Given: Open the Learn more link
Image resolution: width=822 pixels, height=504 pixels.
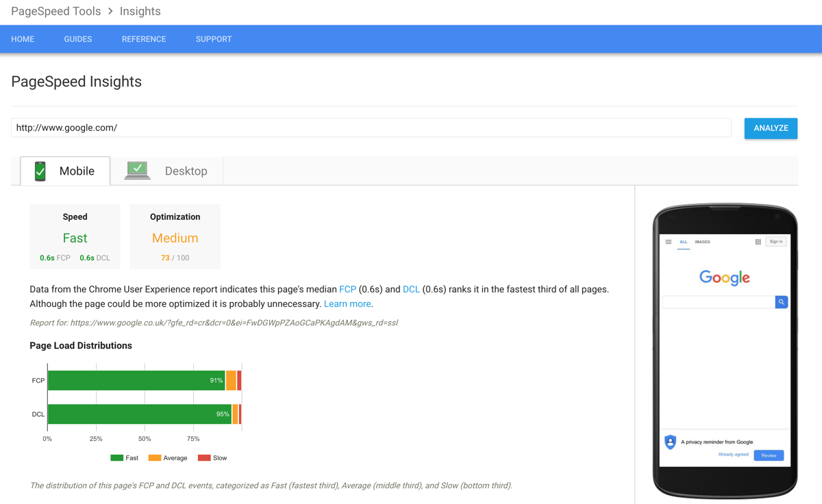Looking at the screenshot, I should pyautogui.click(x=347, y=303).
